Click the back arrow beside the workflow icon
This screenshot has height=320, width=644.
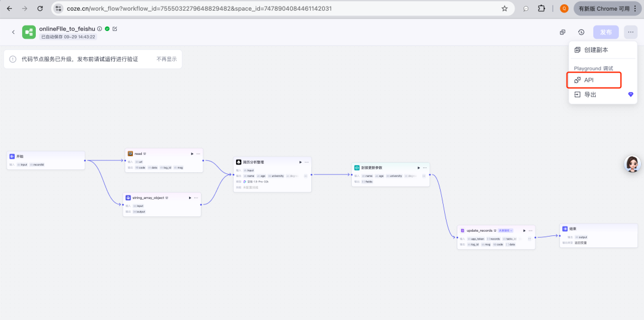[x=14, y=32]
